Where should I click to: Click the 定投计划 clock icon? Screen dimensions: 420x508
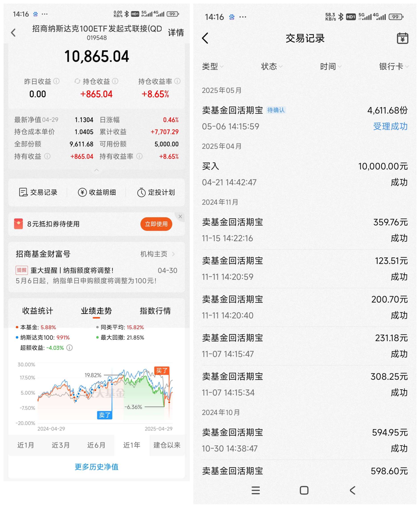click(x=141, y=192)
